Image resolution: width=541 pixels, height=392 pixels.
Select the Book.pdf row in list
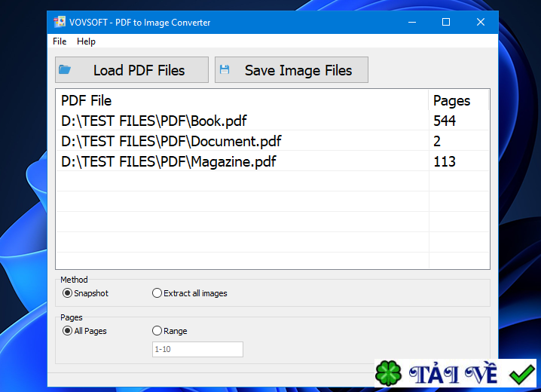[x=154, y=121]
